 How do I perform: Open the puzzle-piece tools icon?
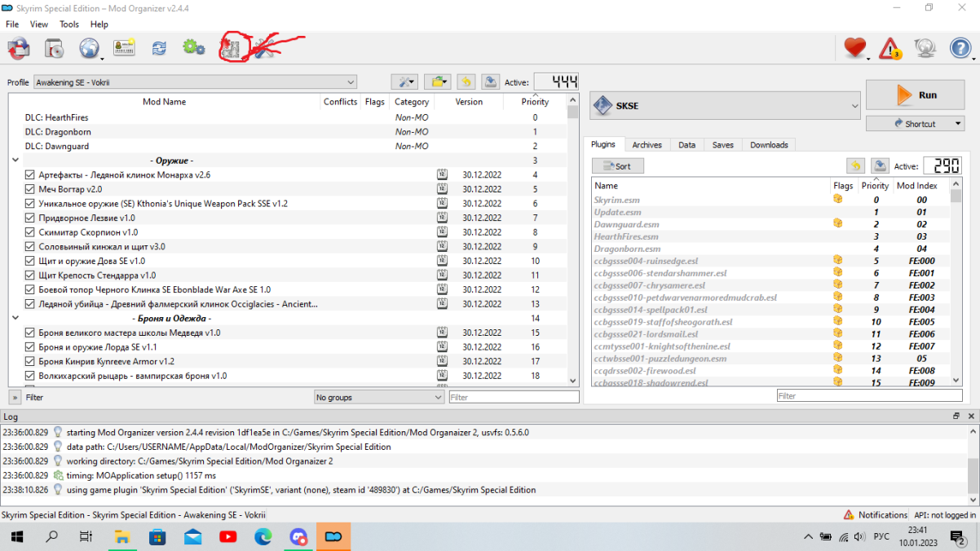click(230, 49)
